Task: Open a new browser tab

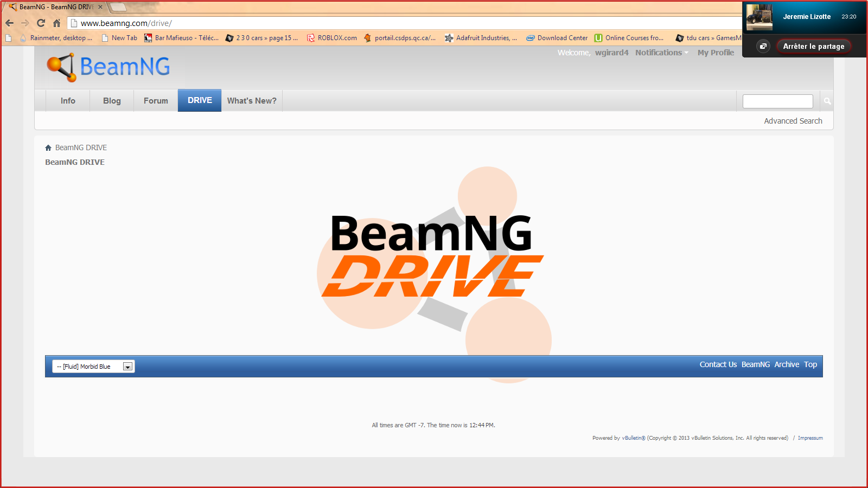Action: (118, 7)
